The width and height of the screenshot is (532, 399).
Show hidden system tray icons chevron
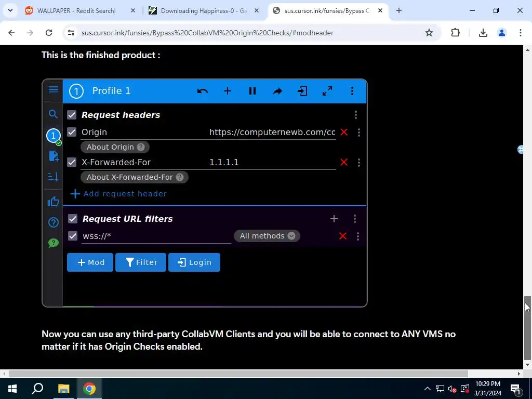(x=428, y=389)
